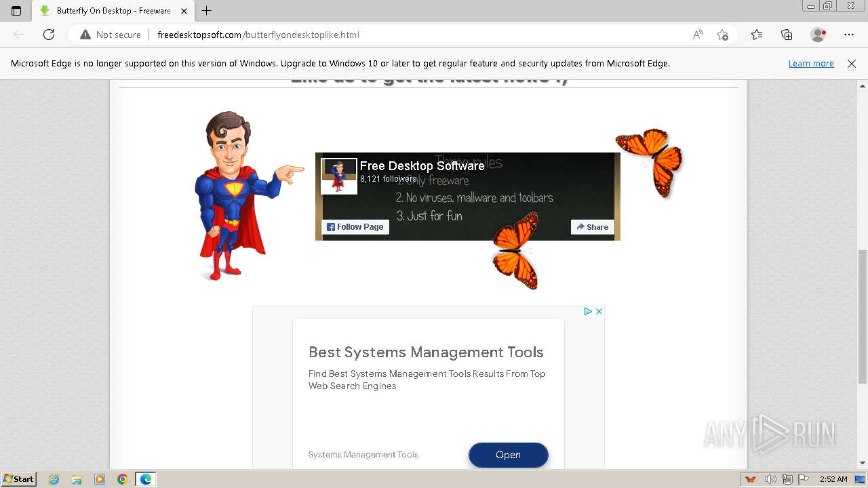The height and width of the screenshot is (488, 868).
Task: Click the butterfly at the top right of page
Action: (650, 163)
